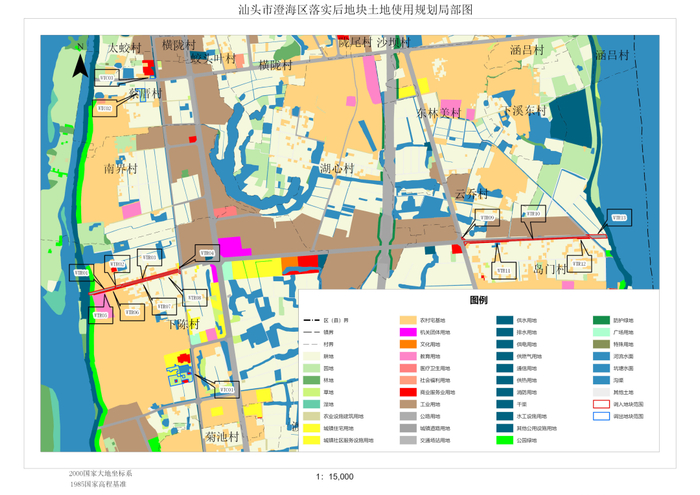700x495 pixels.
Task: Click the VTR11 callout box
Action: (x=504, y=271)
